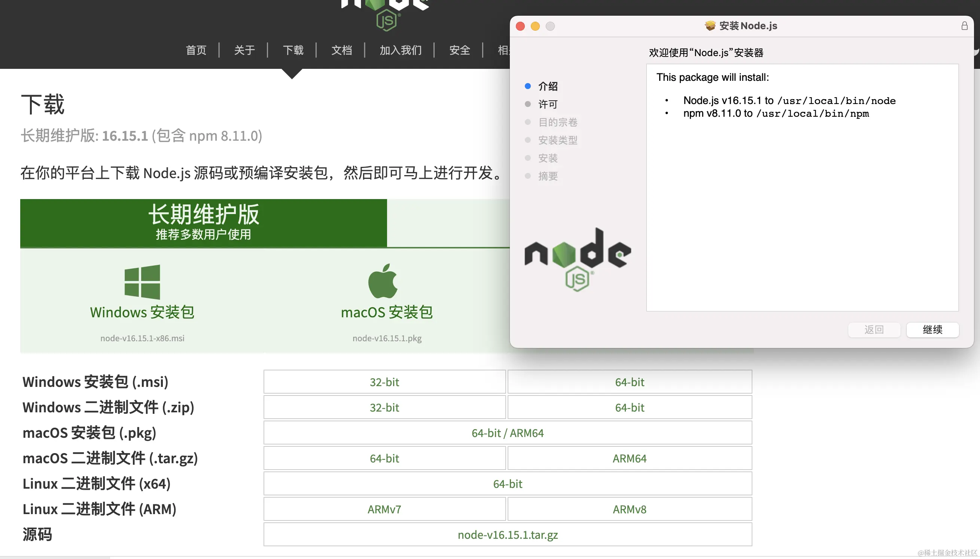Click the Apple logo macOS installer icon

(x=383, y=281)
